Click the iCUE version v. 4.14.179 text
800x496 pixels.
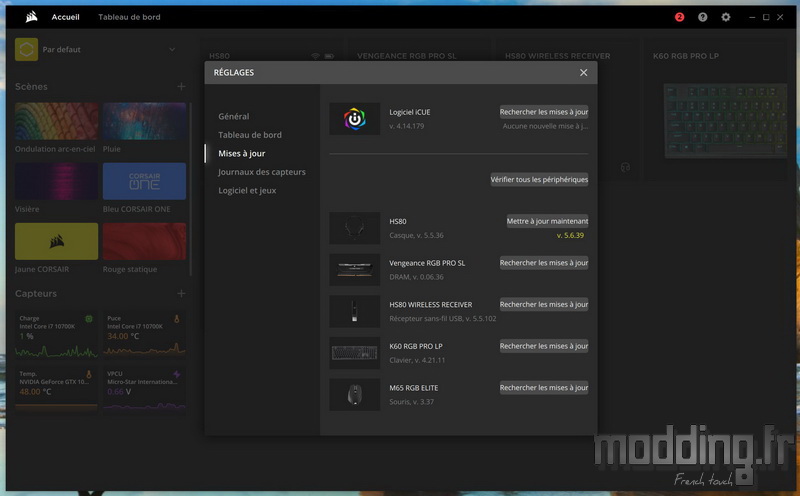[407, 126]
